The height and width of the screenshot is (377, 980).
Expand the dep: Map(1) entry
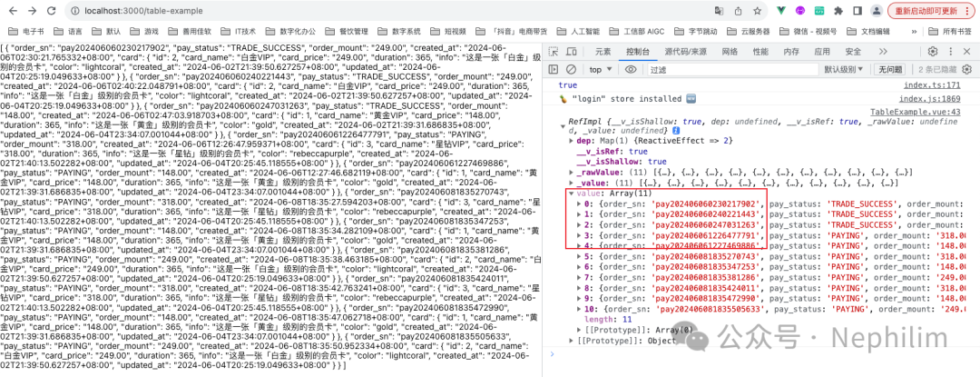point(571,142)
